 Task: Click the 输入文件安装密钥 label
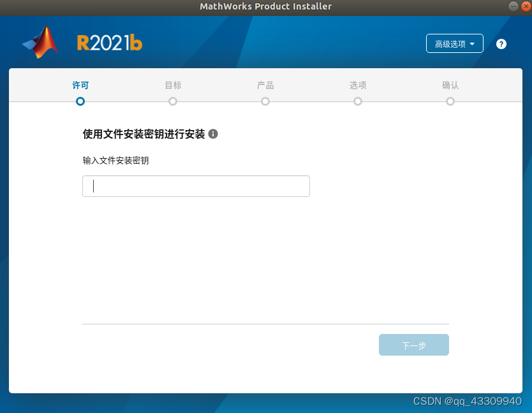click(115, 161)
